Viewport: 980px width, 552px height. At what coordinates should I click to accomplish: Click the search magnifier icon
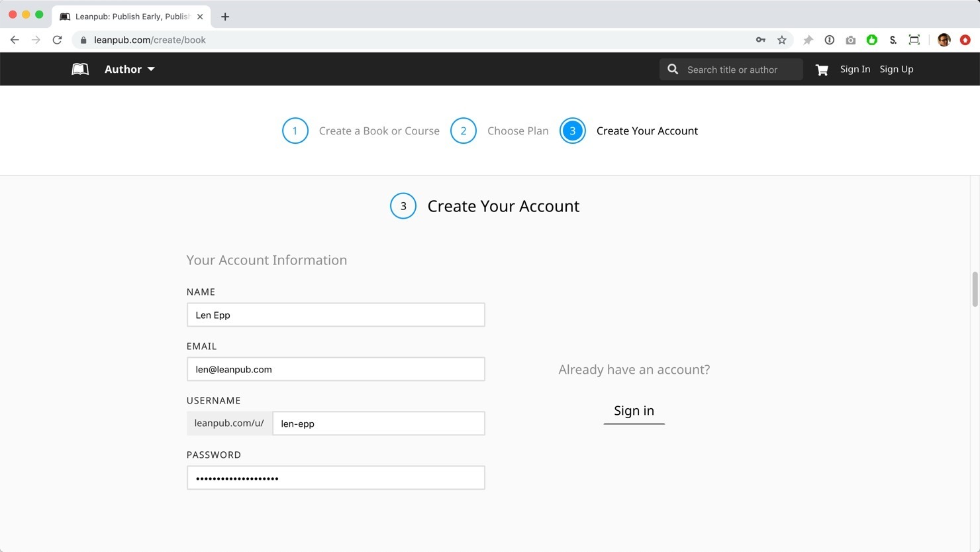(673, 70)
